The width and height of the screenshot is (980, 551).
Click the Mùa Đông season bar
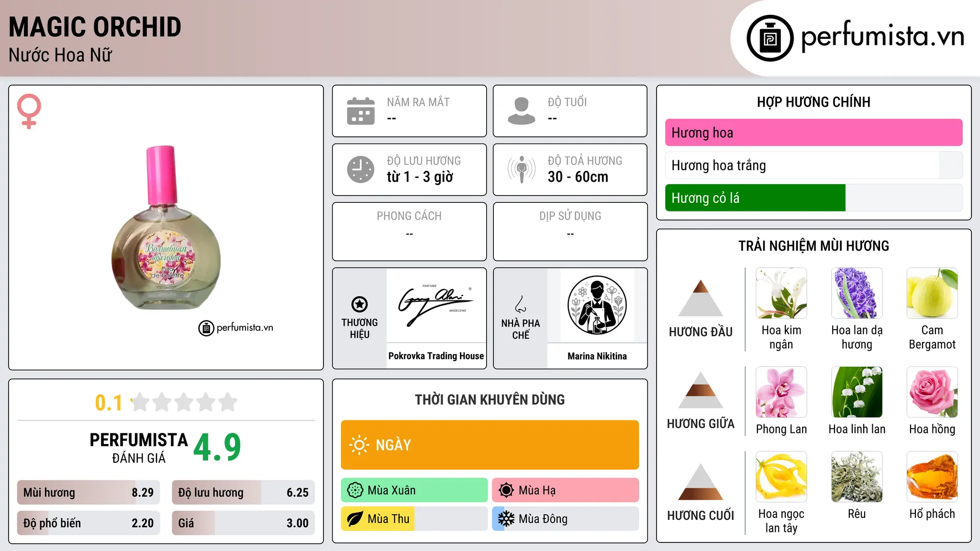[566, 519]
